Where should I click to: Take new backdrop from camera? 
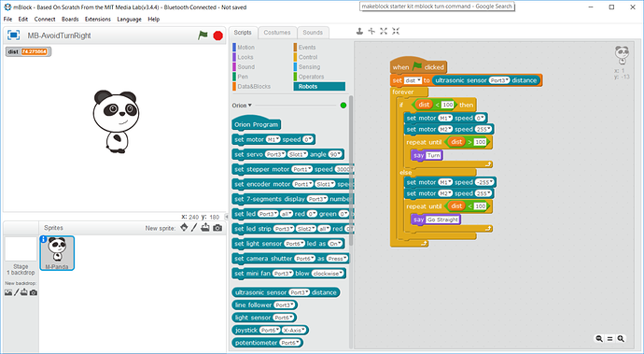(34, 292)
